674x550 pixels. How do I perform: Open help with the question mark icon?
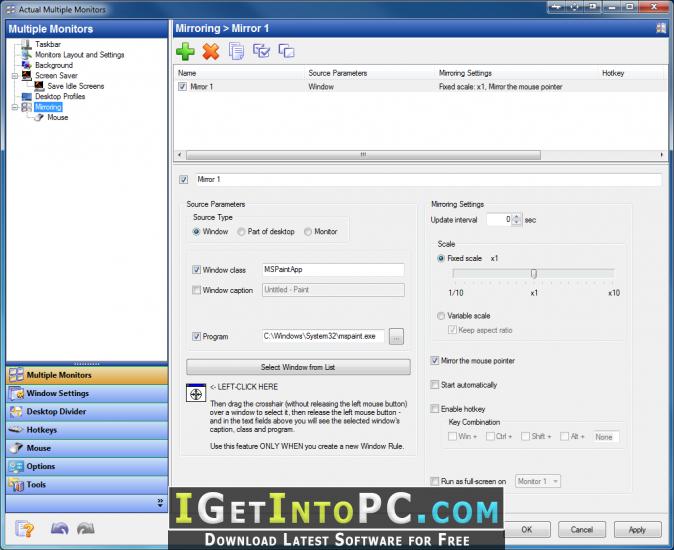click(x=24, y=529)
